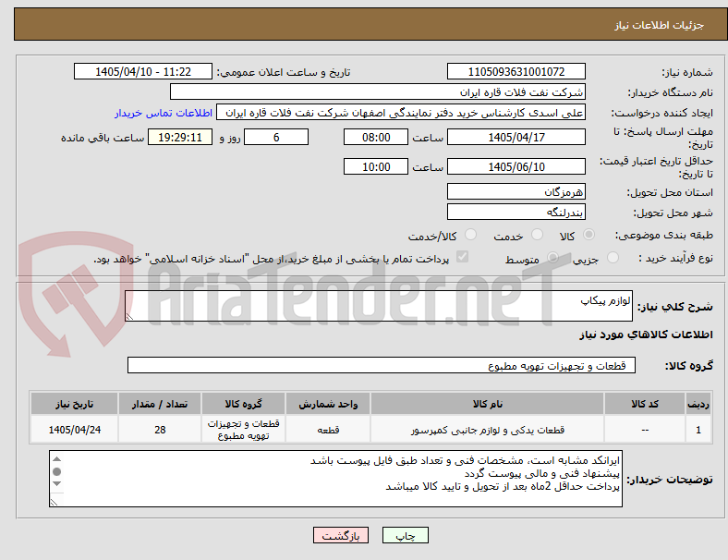Click the ردیف column header
The width and height of the screenshot is (728, 560).
pyautogui.click(x=698, y=404)
